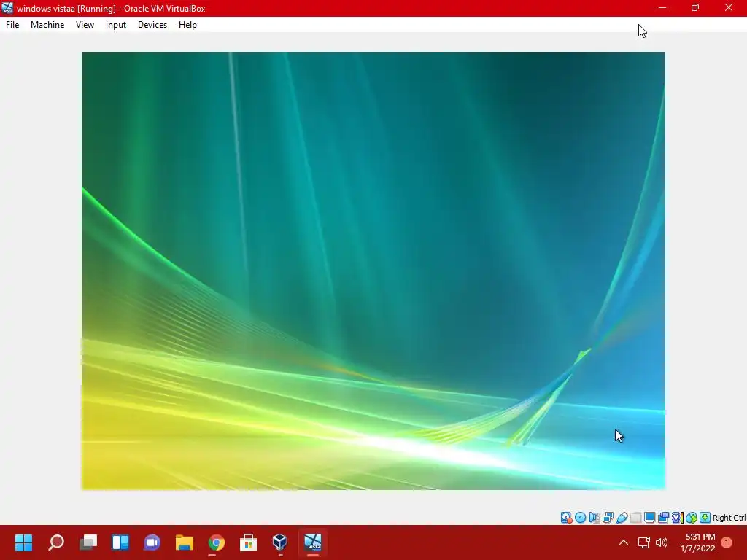Click the audio indicator in the status bar

coord(594,518)
